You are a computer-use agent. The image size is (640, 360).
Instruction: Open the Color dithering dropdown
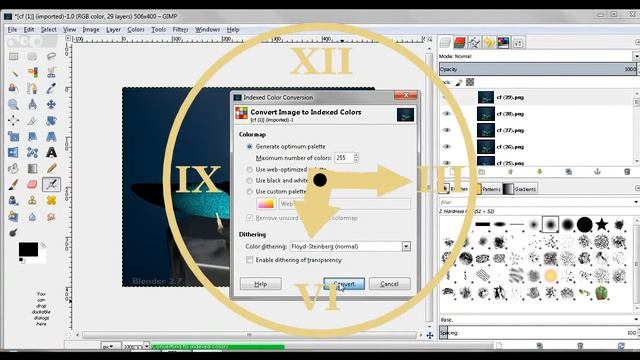[x=406, y=247]
